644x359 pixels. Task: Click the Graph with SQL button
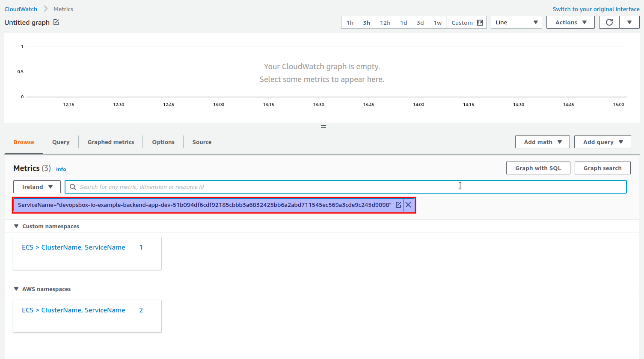click(x=538, y=168)
